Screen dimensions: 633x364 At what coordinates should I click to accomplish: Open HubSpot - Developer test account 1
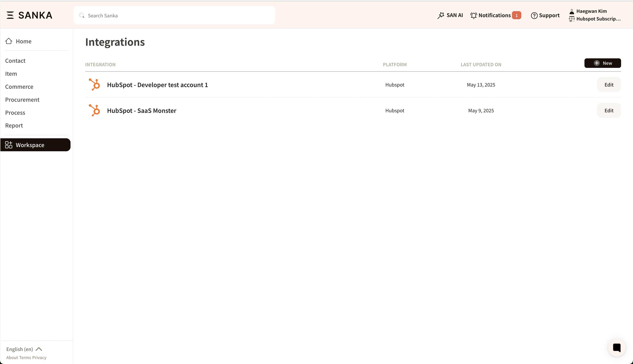[x=158, y=85]
